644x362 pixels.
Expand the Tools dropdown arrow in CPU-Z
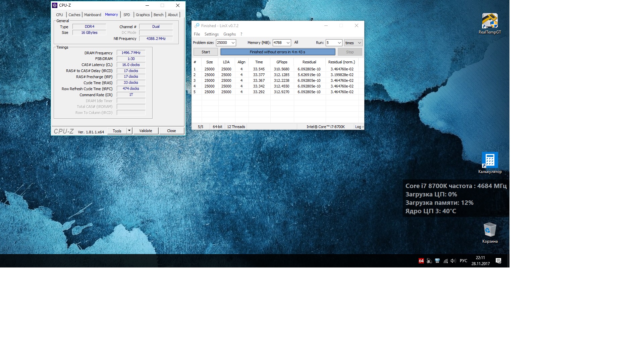click(x=129, y=131)
